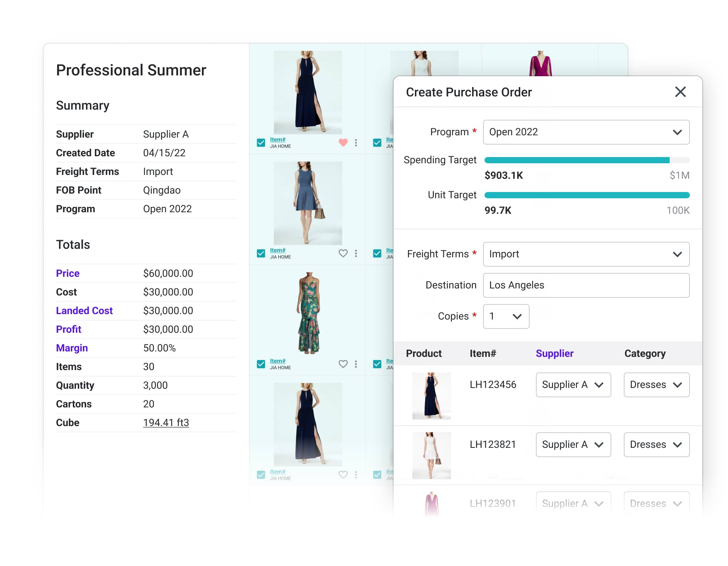Screen dimensions: 728x566
Task: Close the Create Purchase Order dialog
Action: (x=680, y=92)
